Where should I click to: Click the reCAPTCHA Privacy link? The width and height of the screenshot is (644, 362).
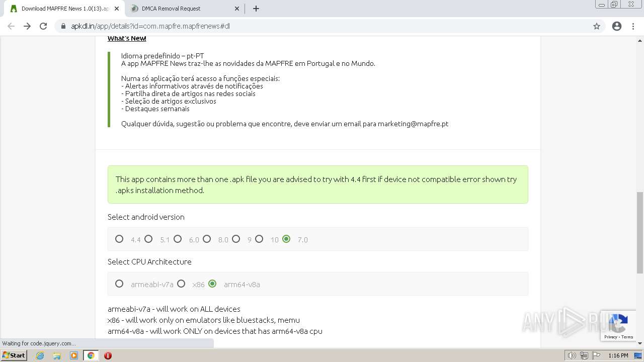(x=611, y=337)
